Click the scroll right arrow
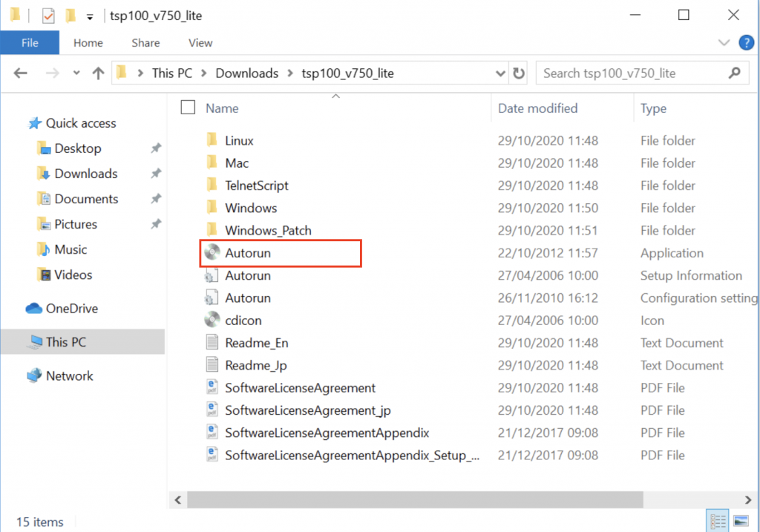Image resolution: width=760 pixels, height=532 pixels. (x=748, y=499)
